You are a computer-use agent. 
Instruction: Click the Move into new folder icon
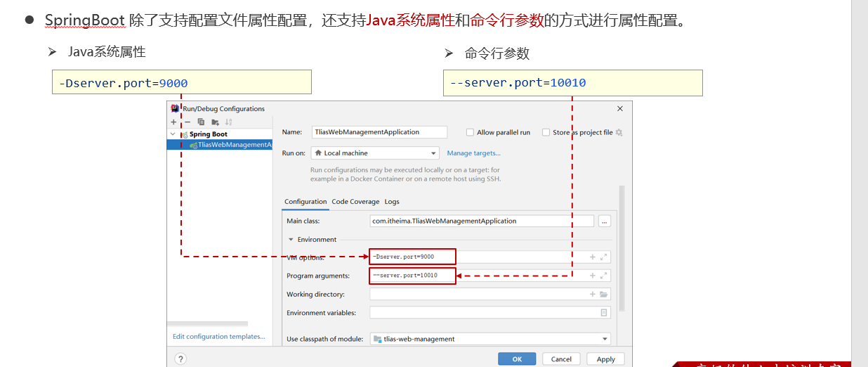pos(215,122)
